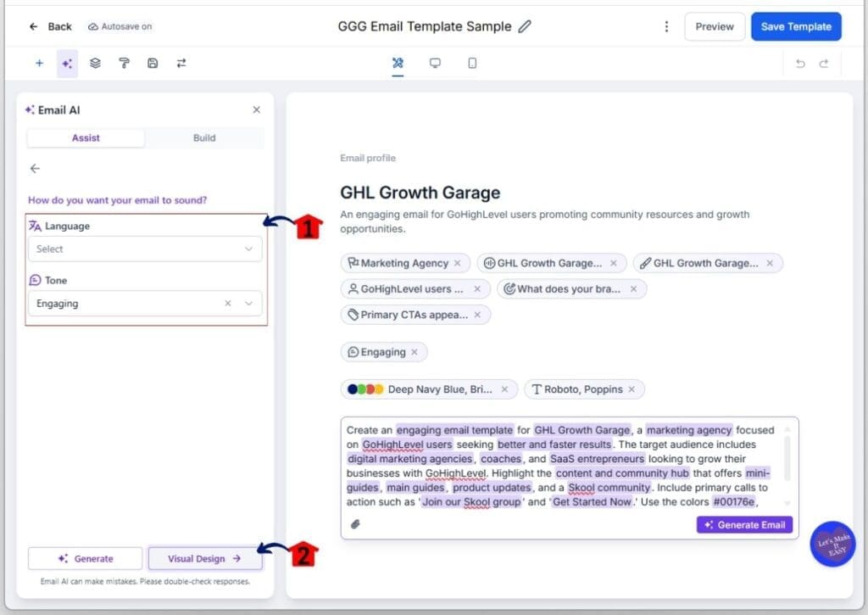Viewport: 868px width, 615px height.
Task: Click the swap arrows icon in the toolbar
Action: pos(181,63)
